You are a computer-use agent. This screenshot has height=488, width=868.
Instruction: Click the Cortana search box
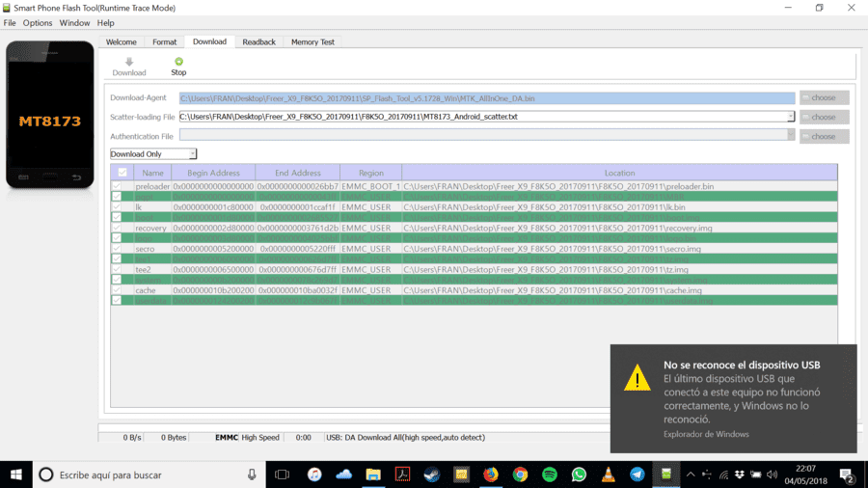pyautogui.click(x=149, y=474)
